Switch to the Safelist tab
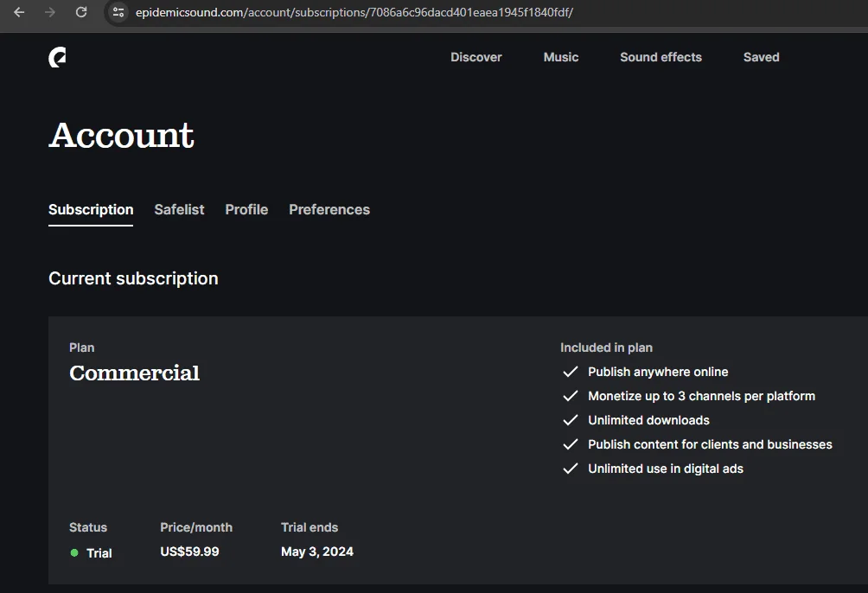Image resolution: width=868 pixels, height=593 pixels. tap(179, 210)
